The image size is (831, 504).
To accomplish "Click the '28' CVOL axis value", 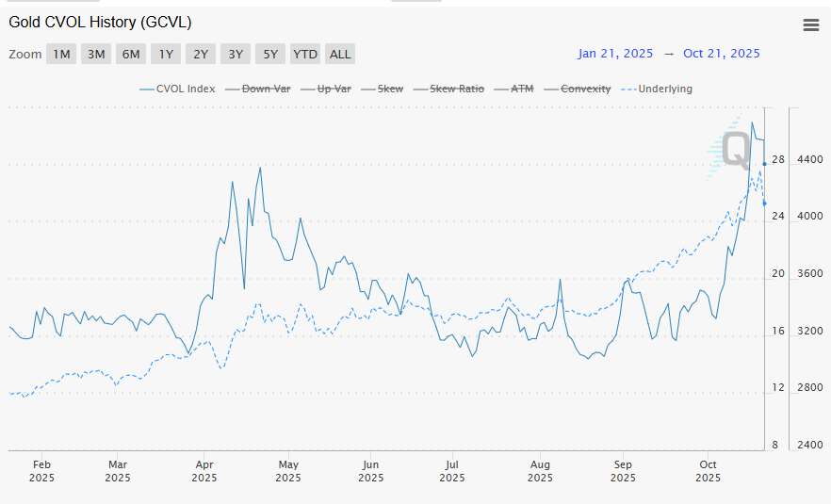I will click(x=778, y=159).
